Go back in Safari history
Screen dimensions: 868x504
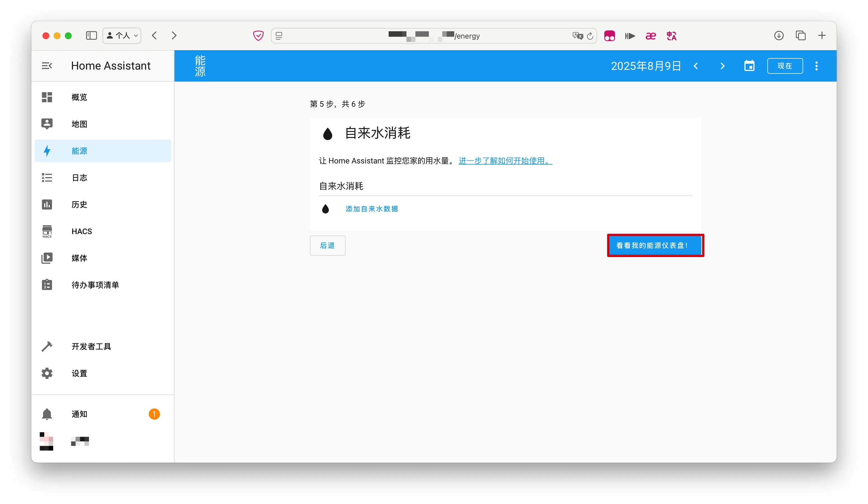pos(154,35)
